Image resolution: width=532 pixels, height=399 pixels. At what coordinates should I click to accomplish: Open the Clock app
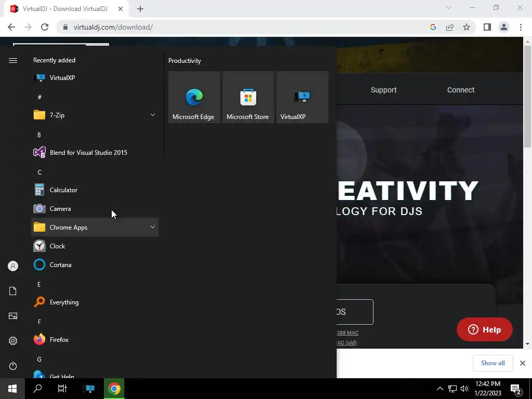[x=95, y=246]
